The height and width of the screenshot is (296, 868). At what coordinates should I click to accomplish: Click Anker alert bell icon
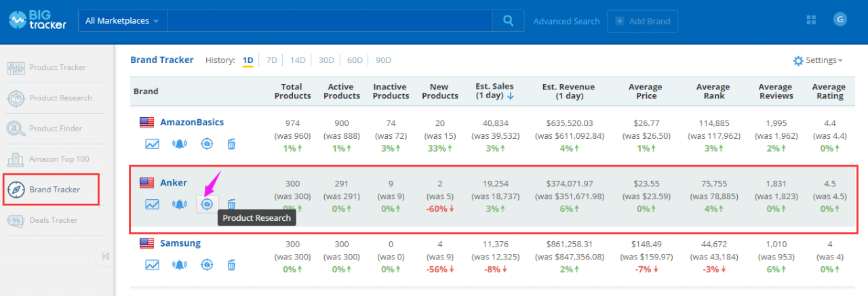180,204
